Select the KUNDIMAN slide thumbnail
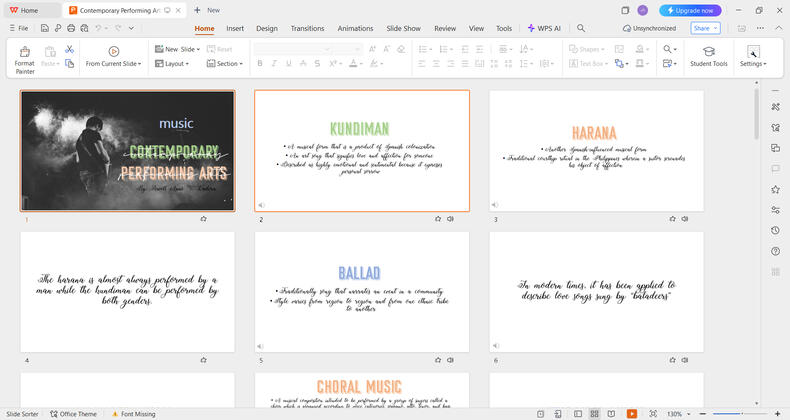The height and width of the screenshot is (420, 790). tap(362, 151)
